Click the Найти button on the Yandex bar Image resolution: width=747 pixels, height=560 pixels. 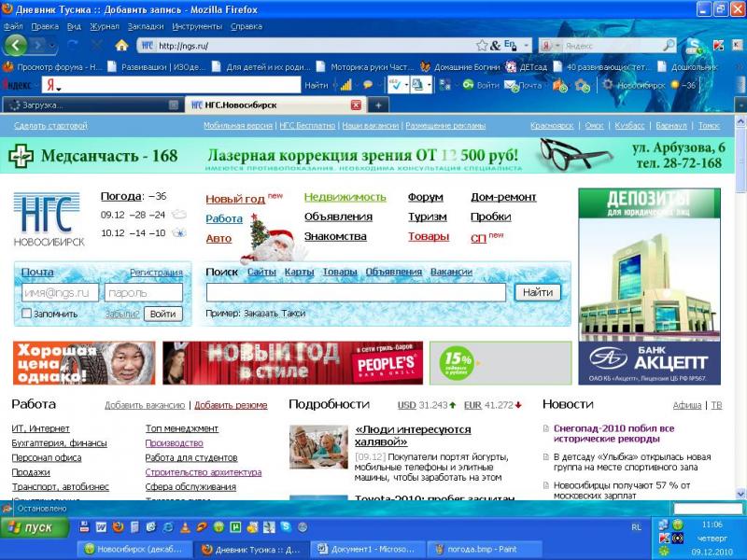[x=317, y=85]
